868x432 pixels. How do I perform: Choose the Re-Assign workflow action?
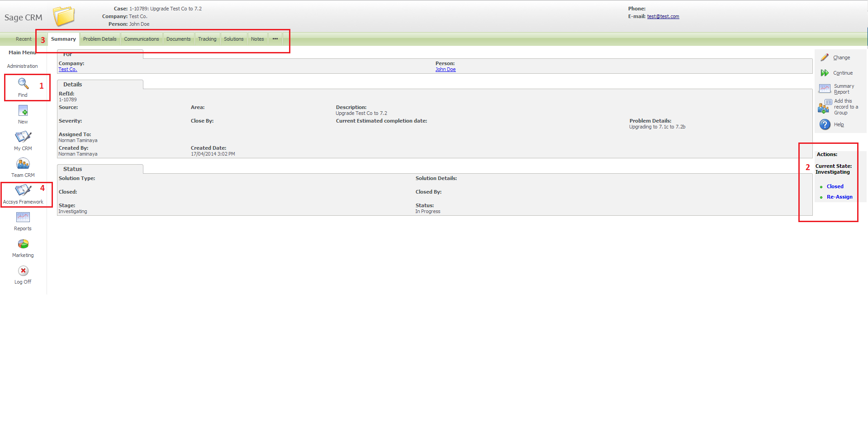(x=840, y=197)
